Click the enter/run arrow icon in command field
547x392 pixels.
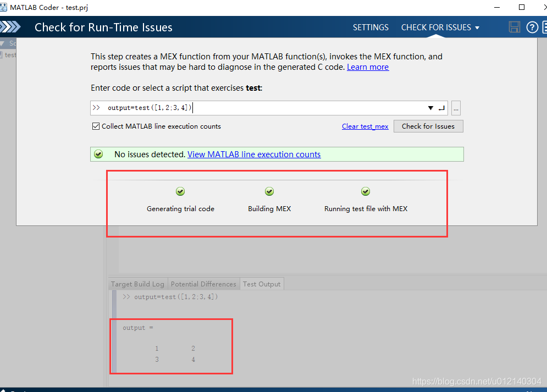coord(441,108)
